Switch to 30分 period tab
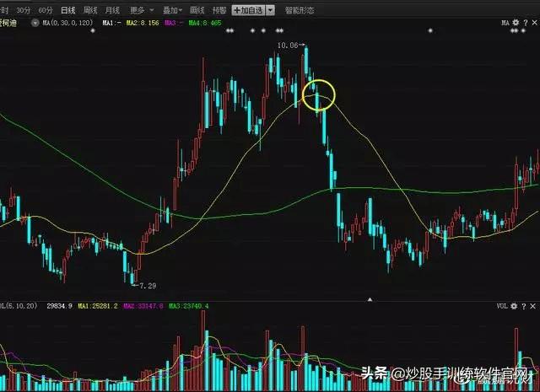 [x=24, y=10]
